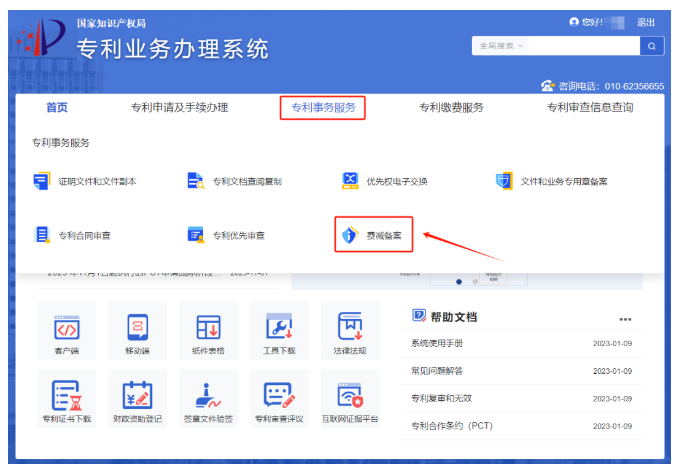
Task: Switch to the 首页 tab
Action: [57, 107]
